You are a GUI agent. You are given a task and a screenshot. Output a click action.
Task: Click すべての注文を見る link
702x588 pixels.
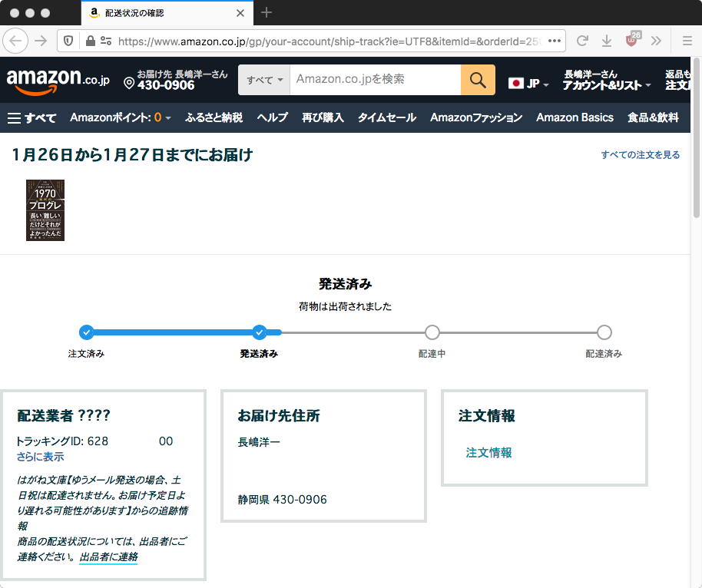pyautogui.click(x=641, y=155)
